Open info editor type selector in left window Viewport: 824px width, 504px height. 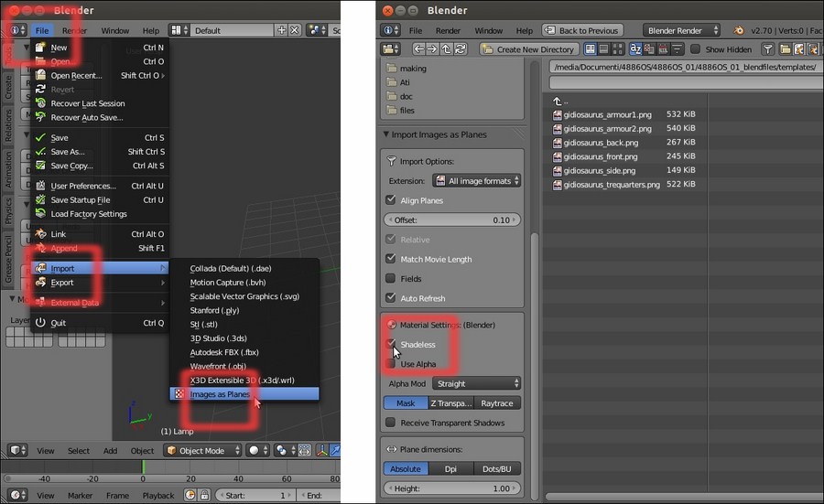pos(18,30)
